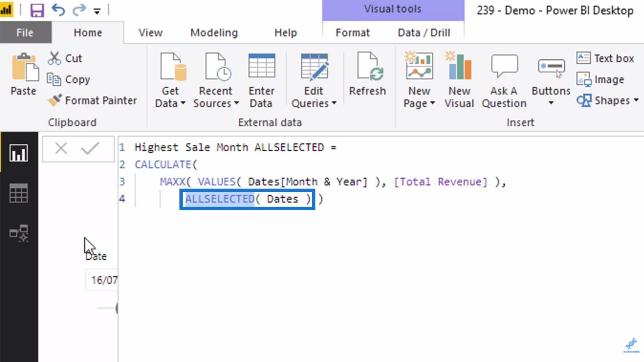Insert an Image

600,79
